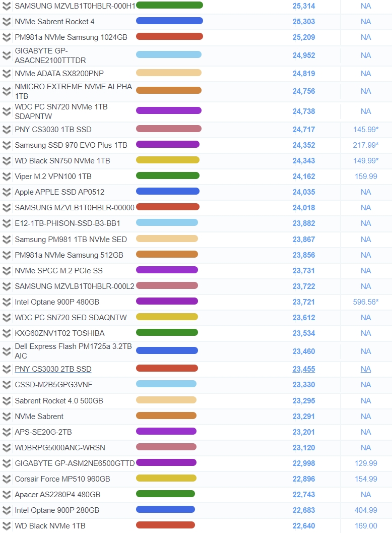This screenshot has width=392, height=533.
Task: Open Samsung PM981 1TB NVMe SED link
Action: 71,240
